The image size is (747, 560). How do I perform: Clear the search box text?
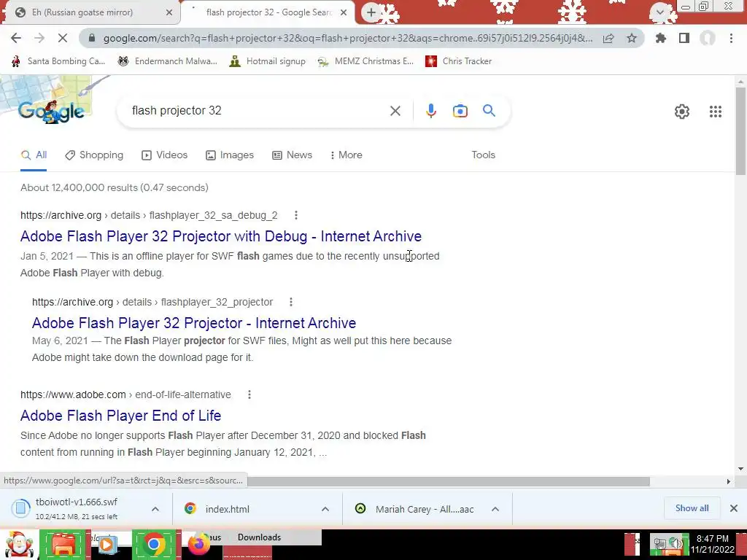click(x=395, y=111)
